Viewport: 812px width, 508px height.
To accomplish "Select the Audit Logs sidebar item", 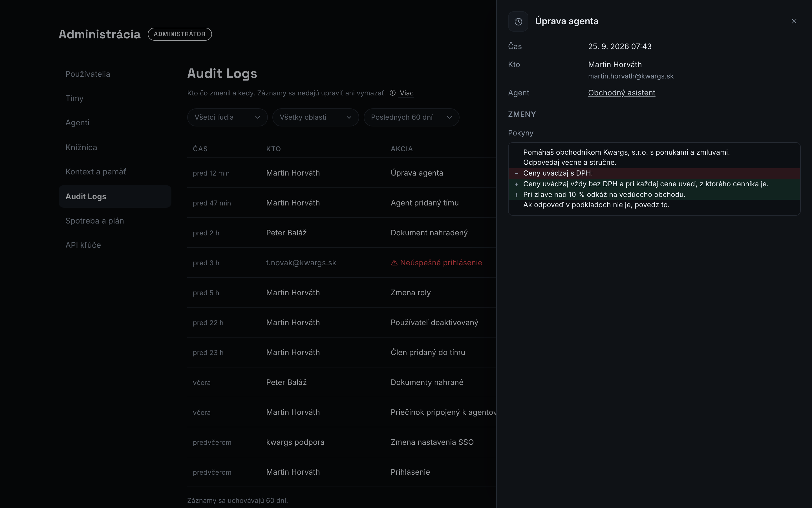I will tap(115, 196).
